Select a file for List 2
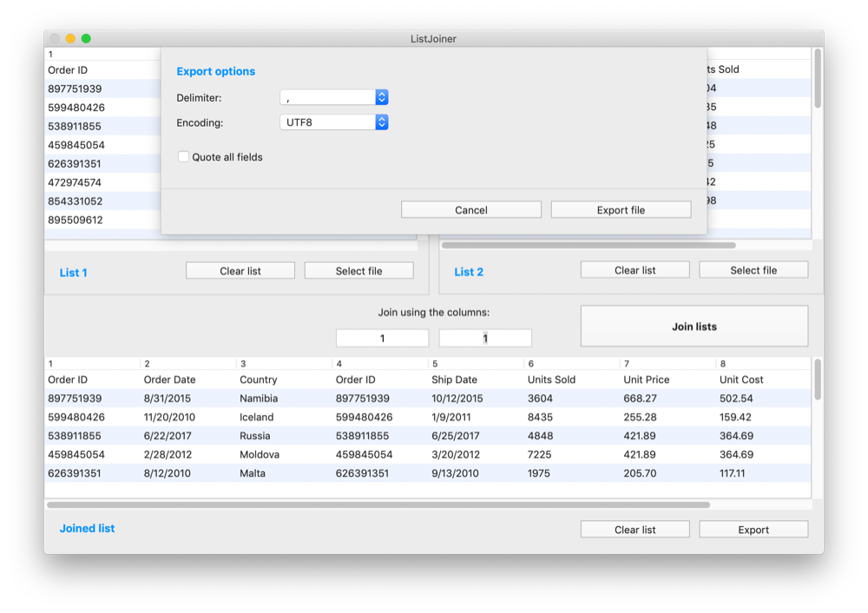Image resolution: width=868 pixels, height=613 pixels. pyautogui.click(x=753, y=269)
